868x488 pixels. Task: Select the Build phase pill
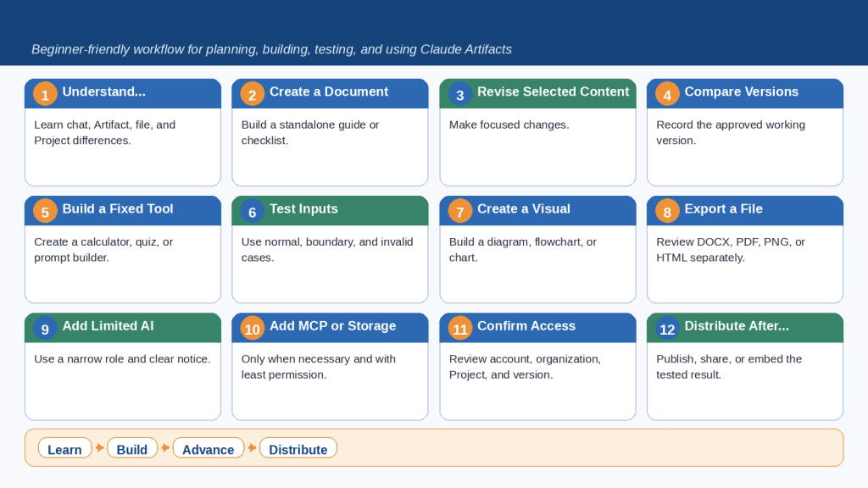(x=132, y=448)
